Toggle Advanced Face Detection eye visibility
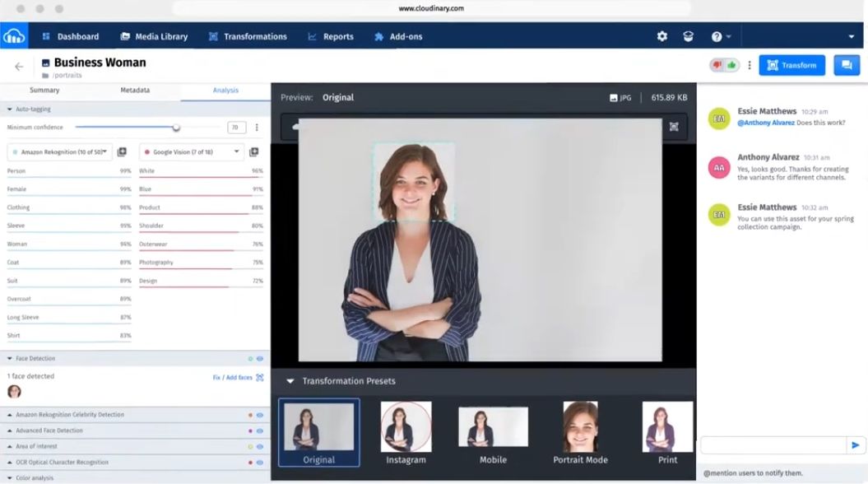Screen dimensions: 868x484 [260, 430]
